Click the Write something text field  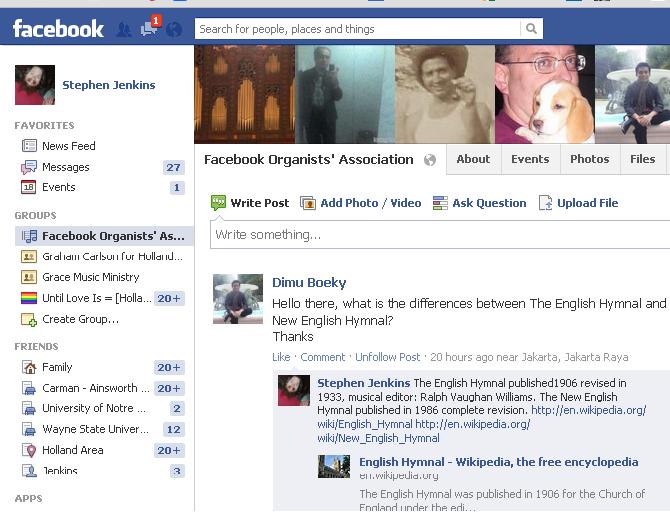[x=440, y=235]
